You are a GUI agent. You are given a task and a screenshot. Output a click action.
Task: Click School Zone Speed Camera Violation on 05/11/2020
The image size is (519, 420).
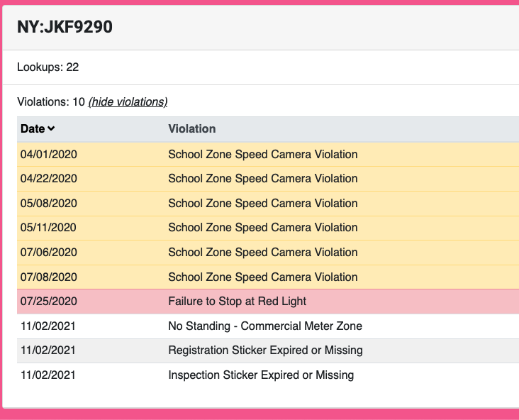263,228
